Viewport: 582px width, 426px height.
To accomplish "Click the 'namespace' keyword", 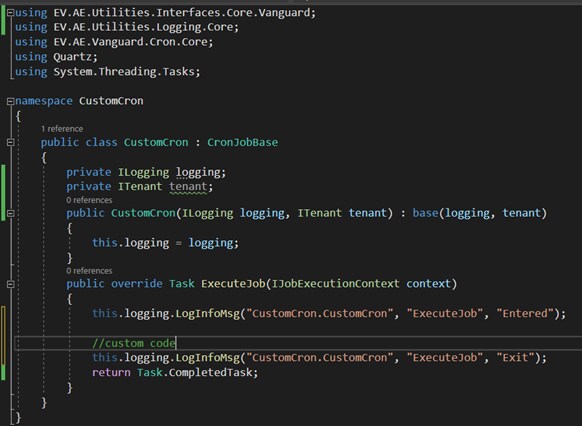I will 44,101.
